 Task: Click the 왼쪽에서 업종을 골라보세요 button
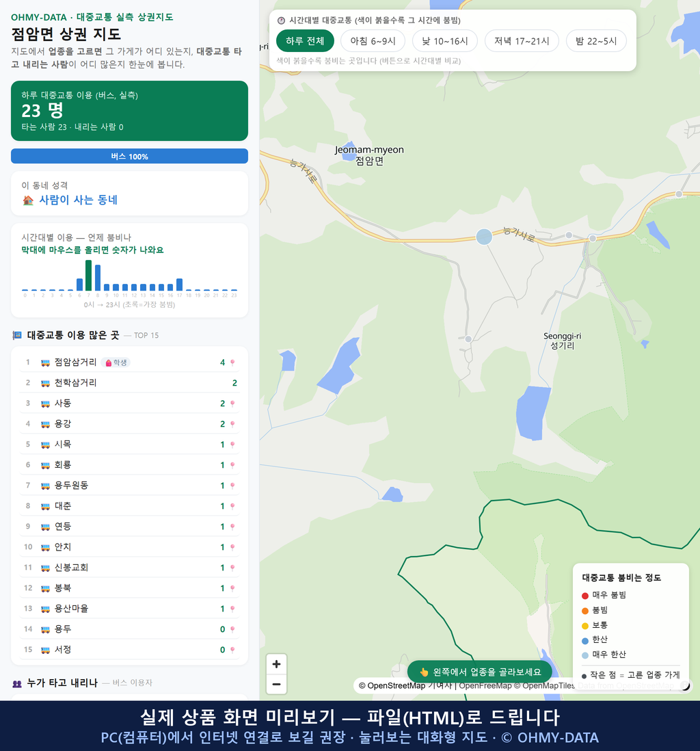point(480,672)
